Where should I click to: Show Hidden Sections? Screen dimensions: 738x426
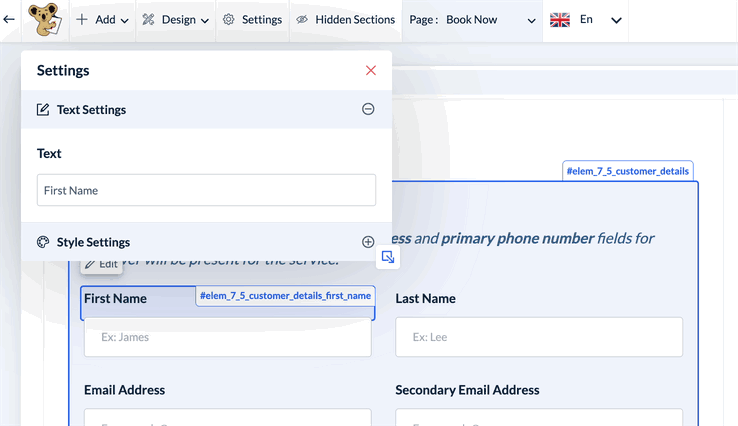(x=345, y=20)
